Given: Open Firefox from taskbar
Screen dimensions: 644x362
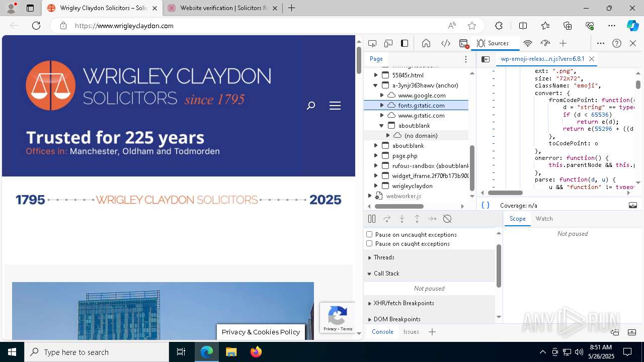Looking at the screenshot, I should [256, 352].
